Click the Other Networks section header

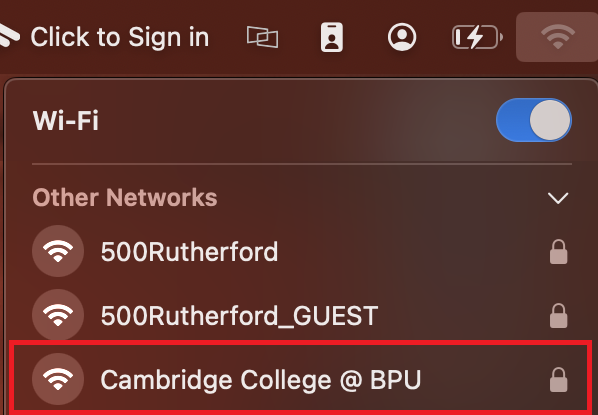pyautogui.click(x=125, y=198)
